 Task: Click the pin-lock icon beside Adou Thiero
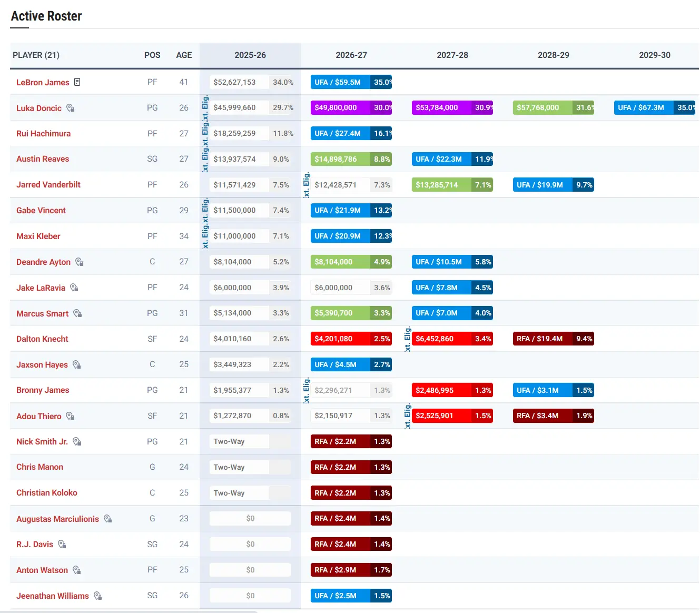[70, 416]
